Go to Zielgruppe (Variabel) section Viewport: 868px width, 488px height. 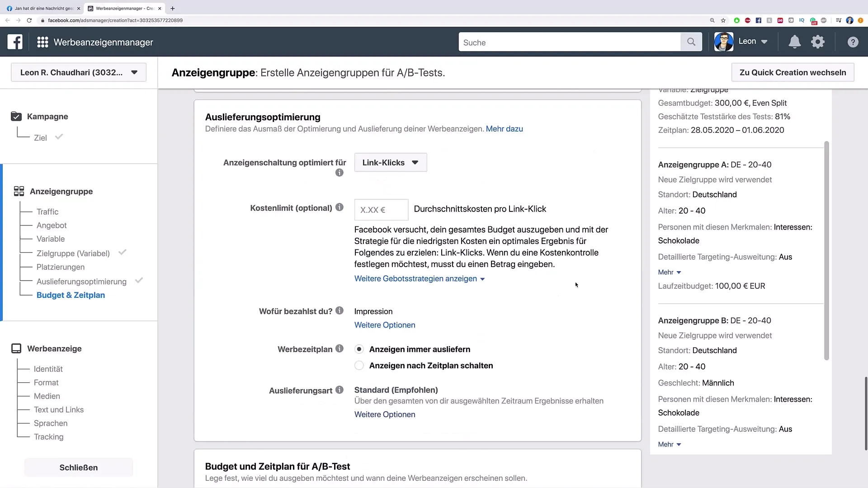pyautogui.click(x=73, y=253)
